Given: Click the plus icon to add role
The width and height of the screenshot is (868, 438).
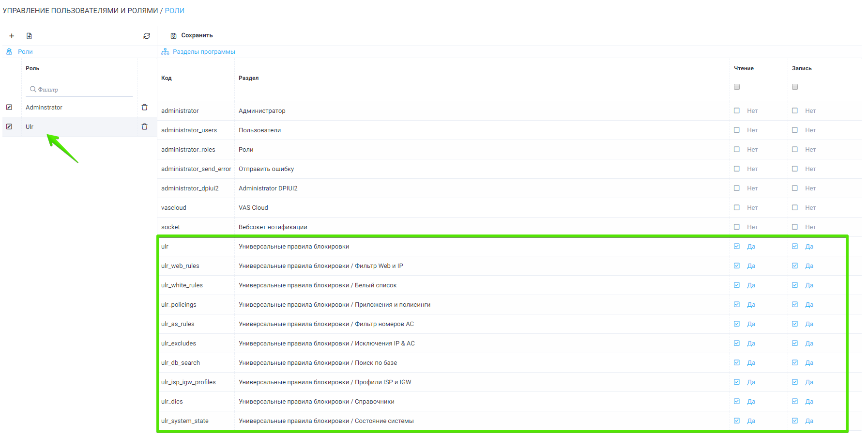Looking at the screenshot, I should pyautogui.click(x=12, y=36).
